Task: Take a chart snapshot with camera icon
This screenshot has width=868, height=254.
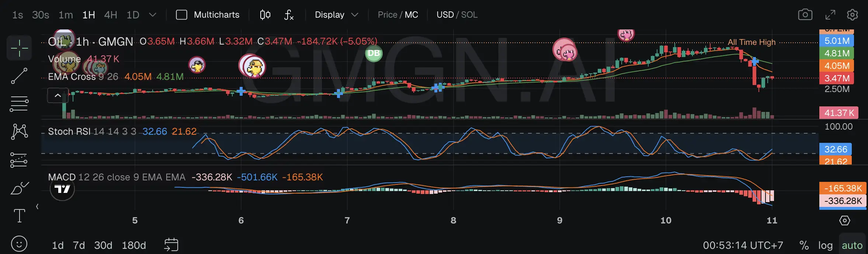Action: coord(805,15)
